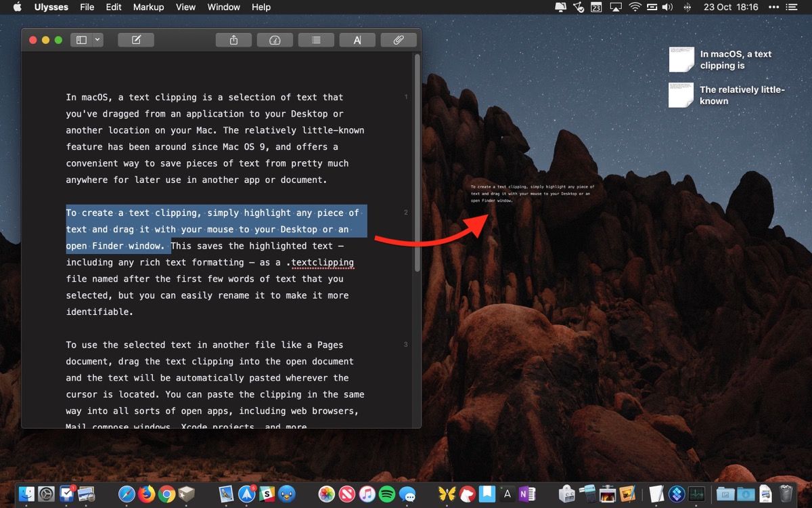Select 'The relatively little-known' clipping file
This screenshot has height=508, width=812.
pos(681,95)
